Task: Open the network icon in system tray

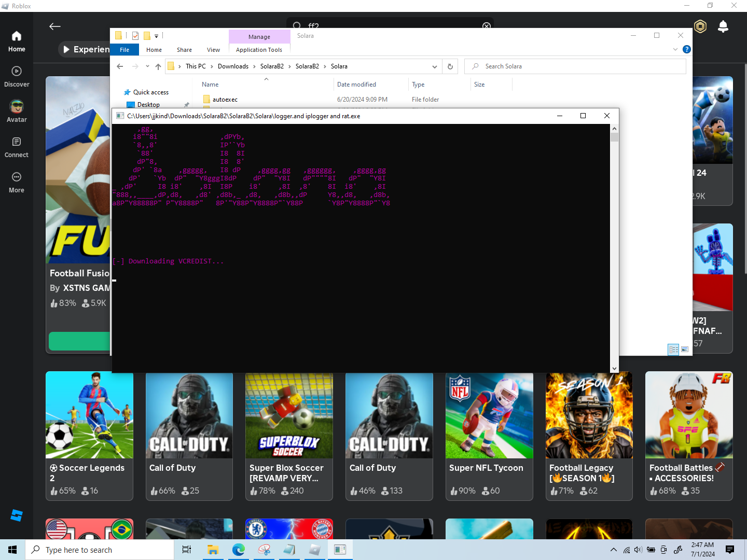Action: click(626, 550)
